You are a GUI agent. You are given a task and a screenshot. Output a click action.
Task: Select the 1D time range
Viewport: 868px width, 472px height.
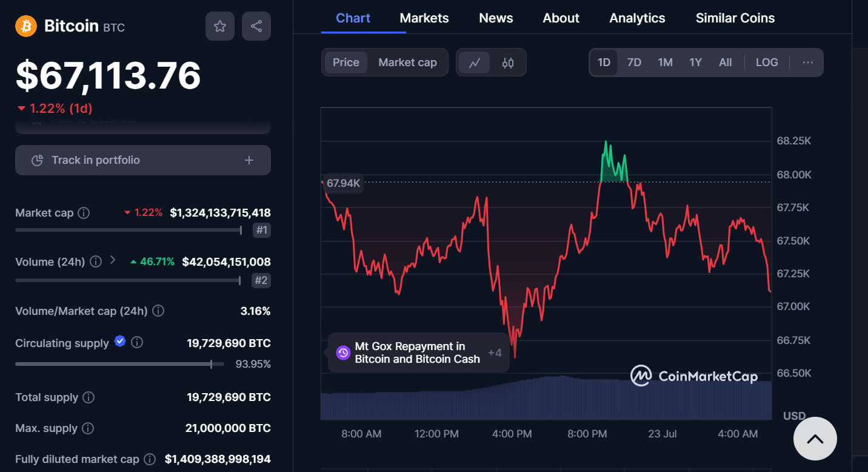604,62
